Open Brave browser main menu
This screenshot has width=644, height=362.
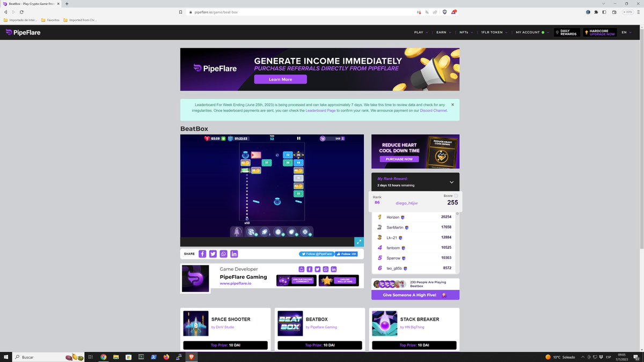coord(639,12)
